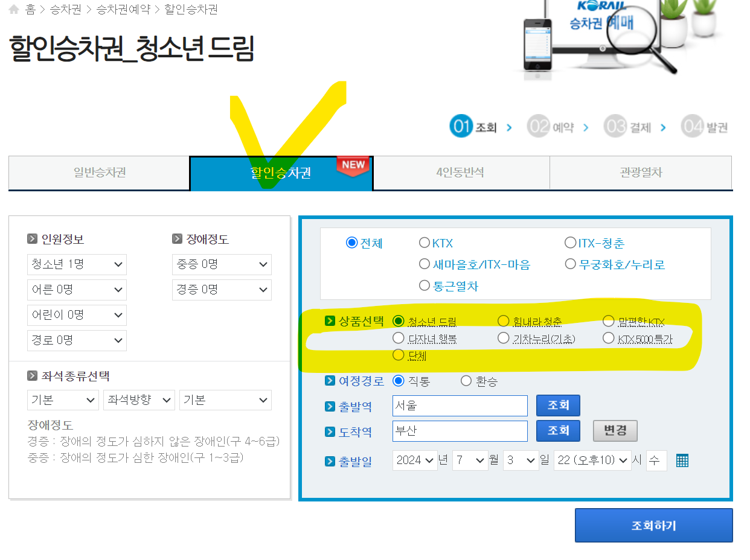Open the departure date calendar icon

click(x=682, y=460)
